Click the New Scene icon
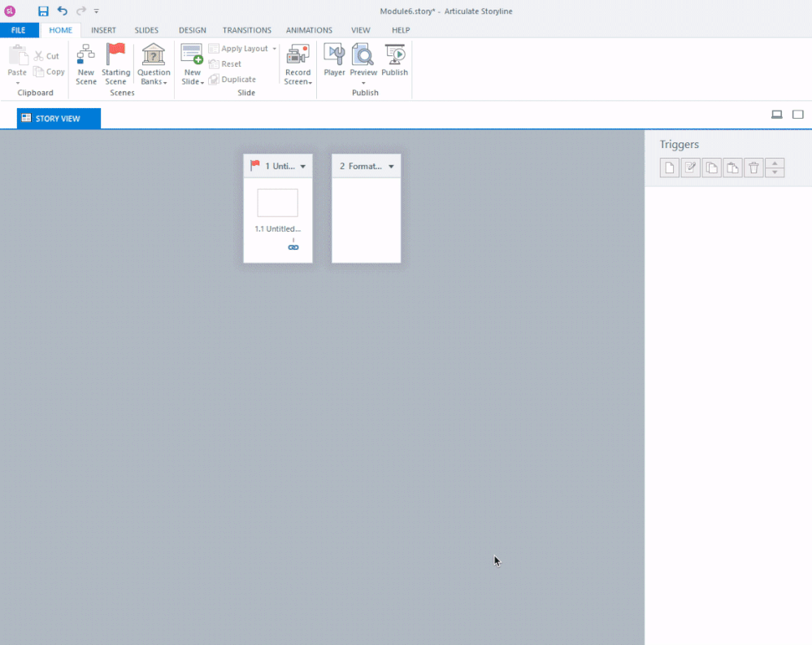This screenshot has height=645, width=812. [x=85, y=55]
